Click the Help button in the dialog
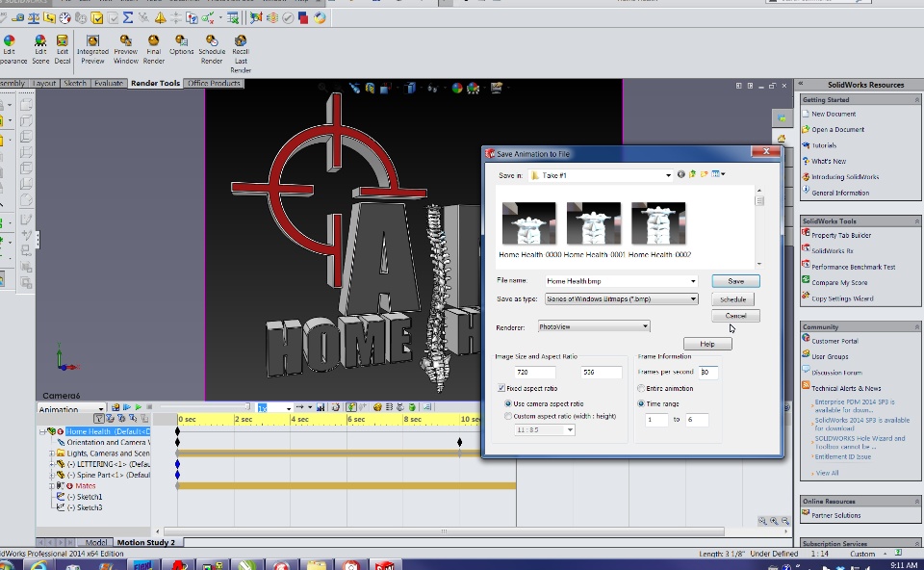 pos(707,344)
